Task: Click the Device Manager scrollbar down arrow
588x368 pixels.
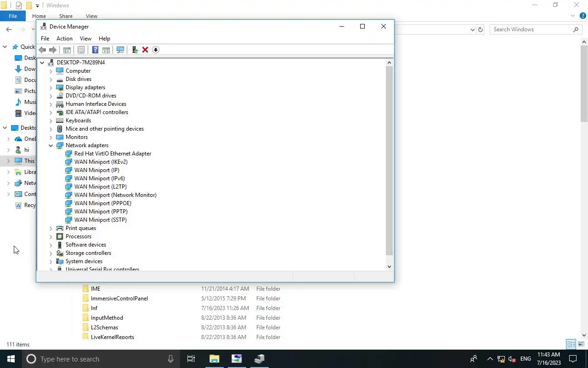Action: click(389, 267)
